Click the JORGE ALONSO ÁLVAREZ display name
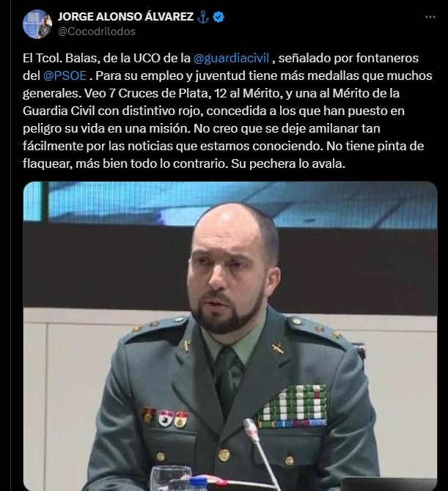This screenshot has height=491, width=448. pyautogui.click(x=125, y=17)
